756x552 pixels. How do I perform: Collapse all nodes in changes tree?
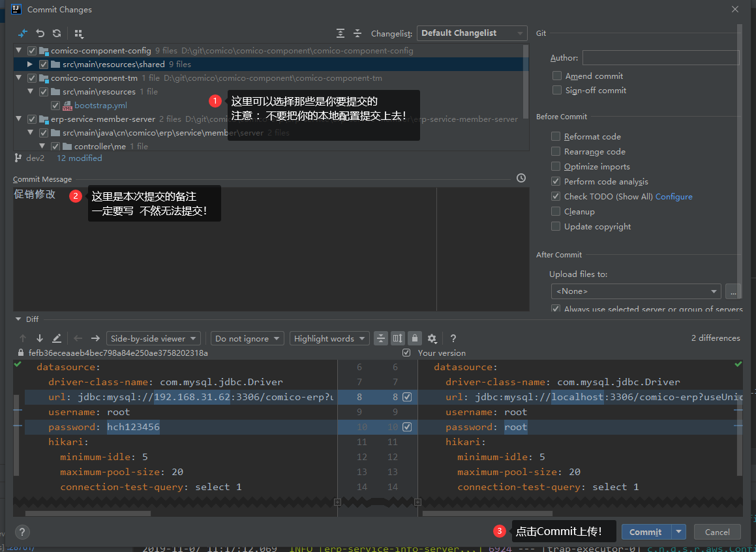click(357, 33)
